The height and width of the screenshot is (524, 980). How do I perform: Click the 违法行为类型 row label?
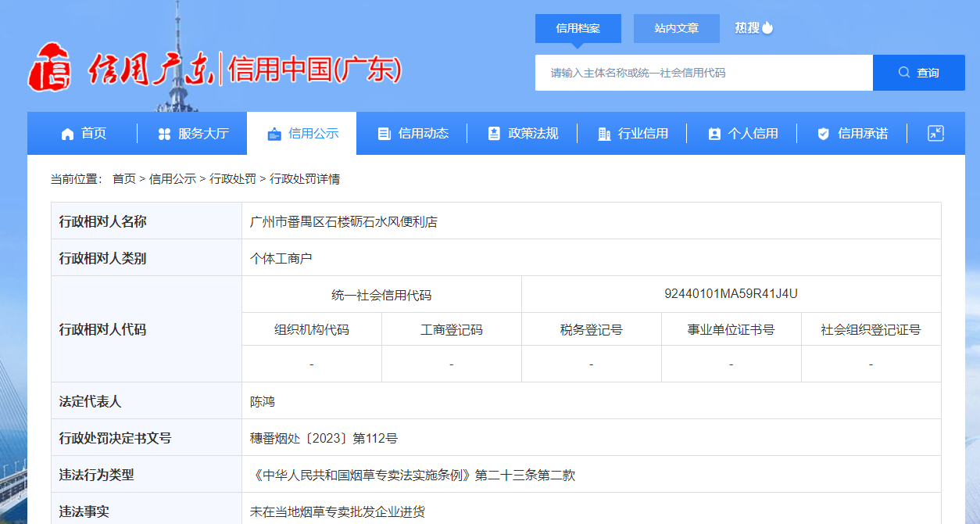97,475
